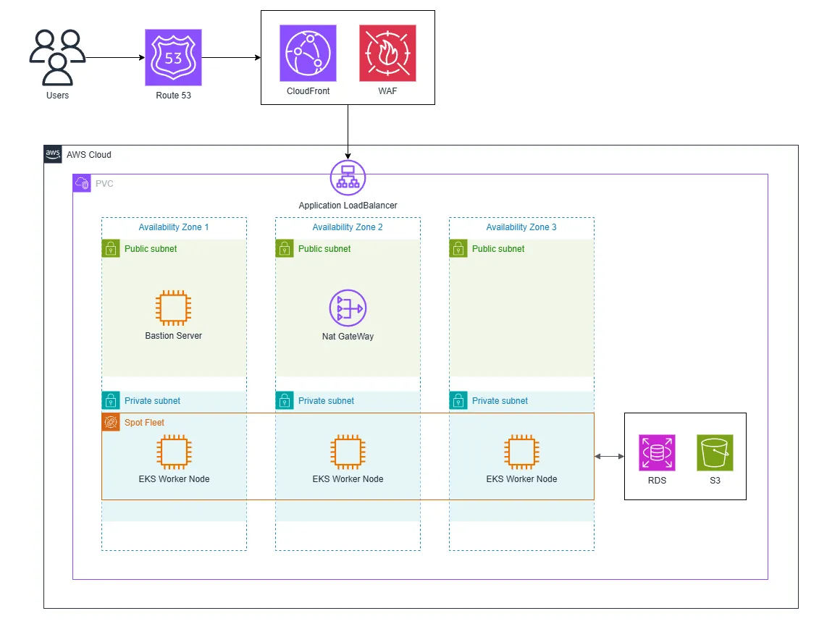Select the EKS Worker Node in Availability Zone 2
840x637 pixels.
(x=347, y=451)
